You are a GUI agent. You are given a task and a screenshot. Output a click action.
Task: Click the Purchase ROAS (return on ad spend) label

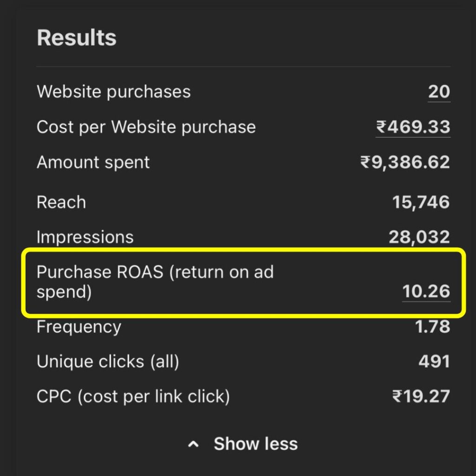pos(155,282)
